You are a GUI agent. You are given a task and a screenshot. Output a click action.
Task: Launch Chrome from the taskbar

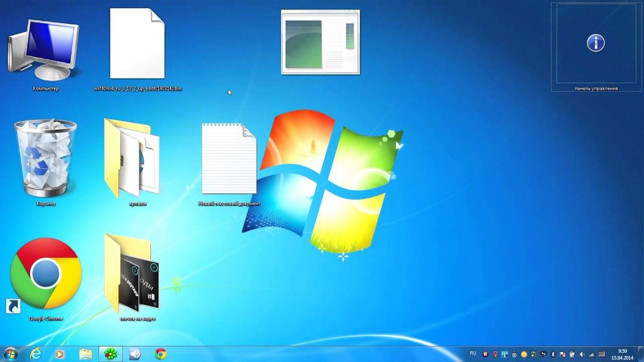tap(160, 354)
